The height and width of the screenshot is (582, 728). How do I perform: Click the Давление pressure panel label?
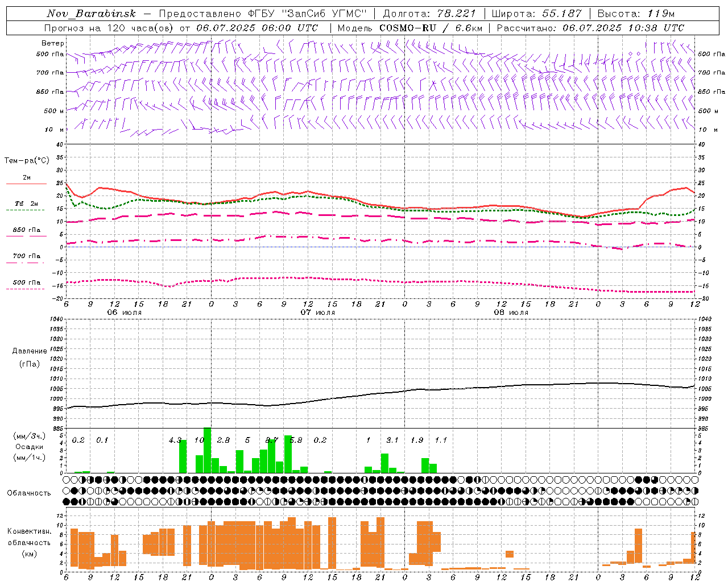tap(30, 351)
